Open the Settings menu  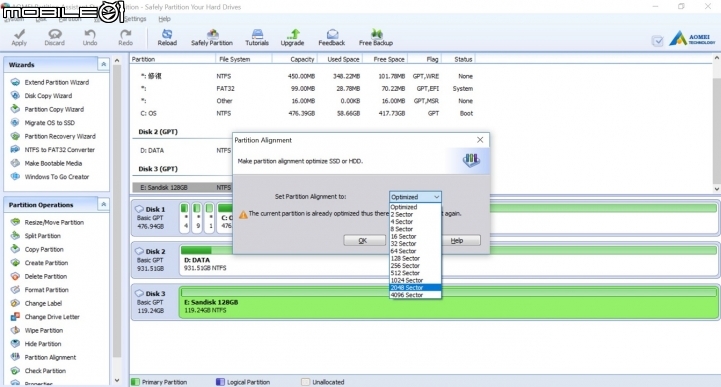point(135,19)
